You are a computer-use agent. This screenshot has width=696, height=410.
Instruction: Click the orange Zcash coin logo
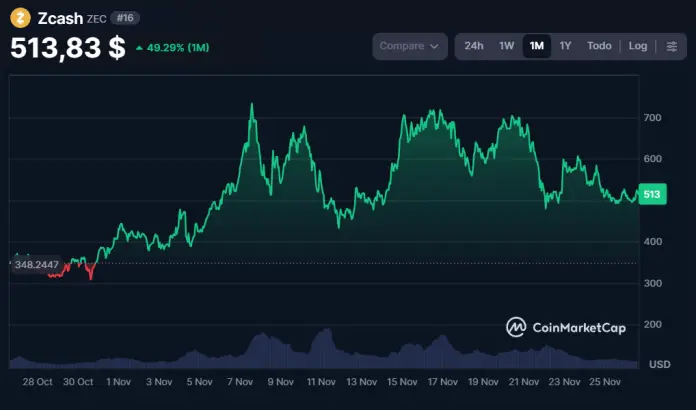point(20,18)
